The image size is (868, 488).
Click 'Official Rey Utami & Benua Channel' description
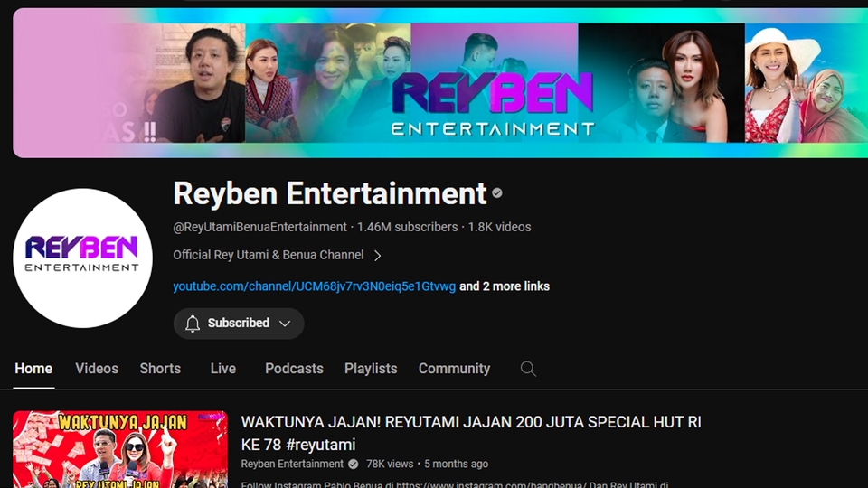point(269,255)
